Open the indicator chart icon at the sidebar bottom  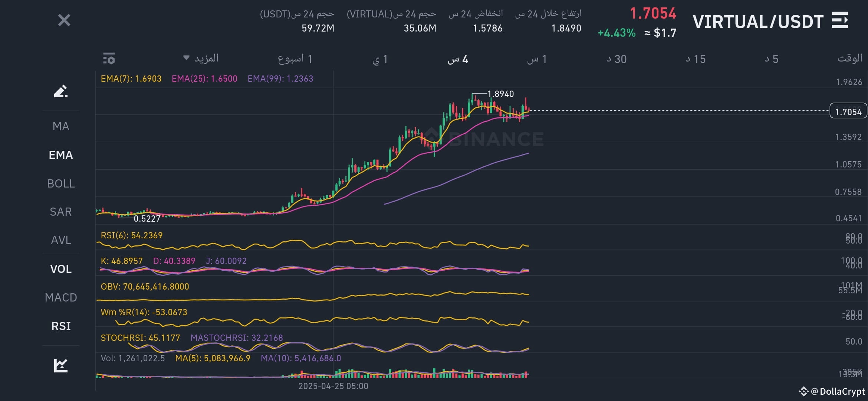point(61,365)
